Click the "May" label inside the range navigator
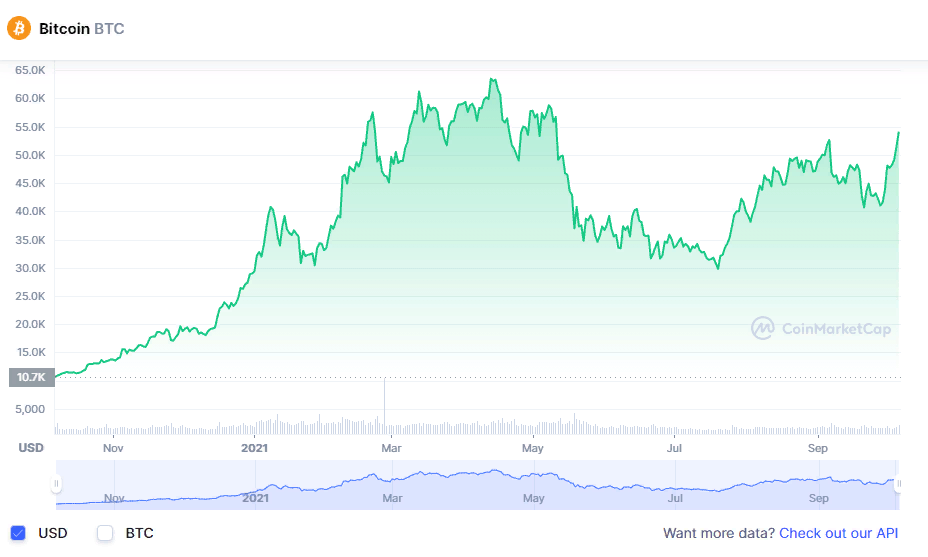928x557 pixels. (533, 497)
